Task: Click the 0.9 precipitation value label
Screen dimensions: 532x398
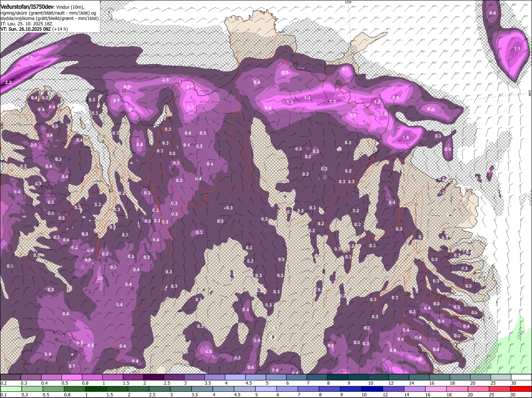Action: pos(396,98)
